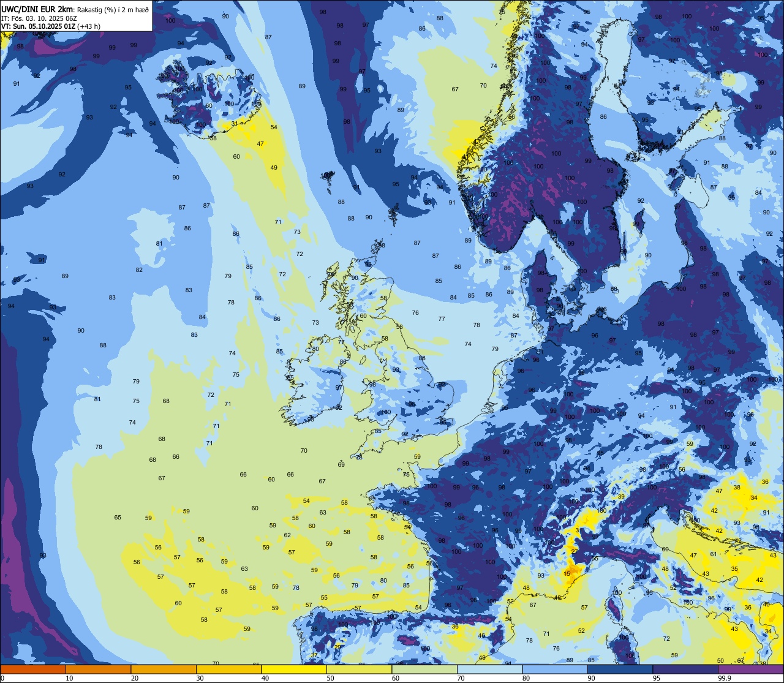Click the '50' legend scale label
The width and height of the screenshot is (784, 683).
pos(330,678)
